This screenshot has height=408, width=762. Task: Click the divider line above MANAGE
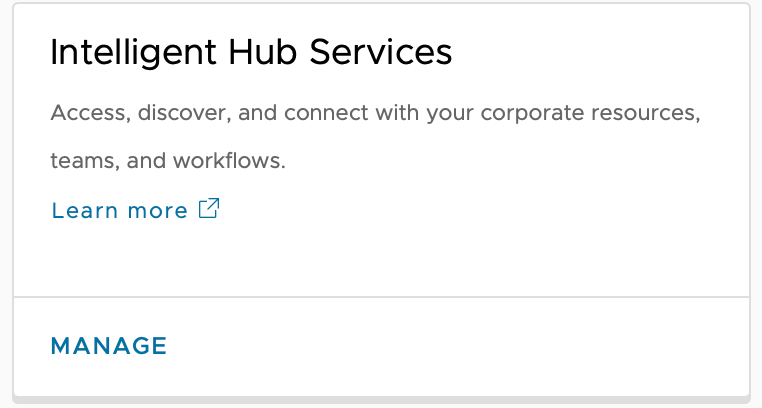click(x=381, y=297)
